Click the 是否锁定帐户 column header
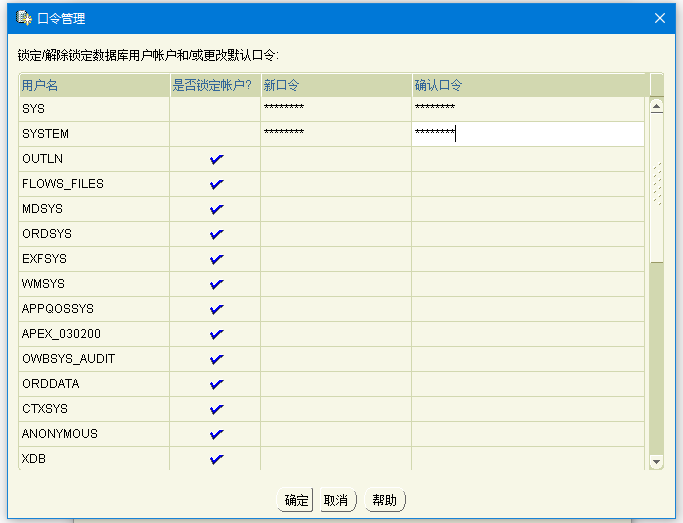Viewport: 683px width, 523px height. click(x=214, y=85)
